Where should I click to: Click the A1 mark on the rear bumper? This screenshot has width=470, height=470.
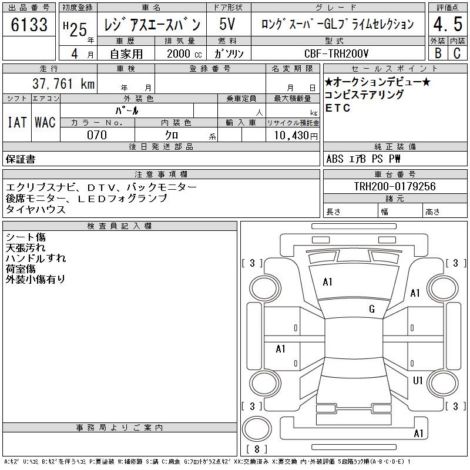coord(418,433)
